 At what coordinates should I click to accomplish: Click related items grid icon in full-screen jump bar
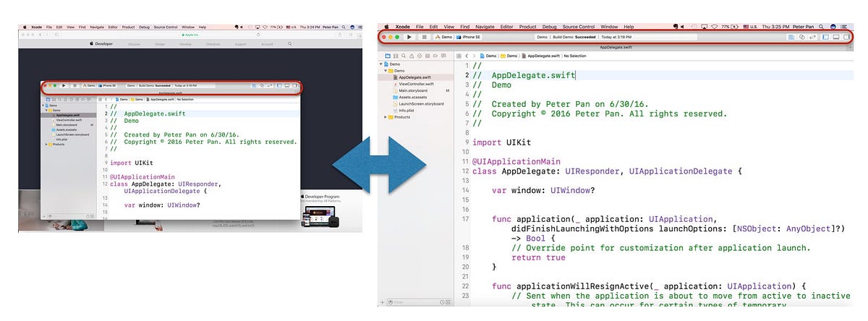(459, 56)
